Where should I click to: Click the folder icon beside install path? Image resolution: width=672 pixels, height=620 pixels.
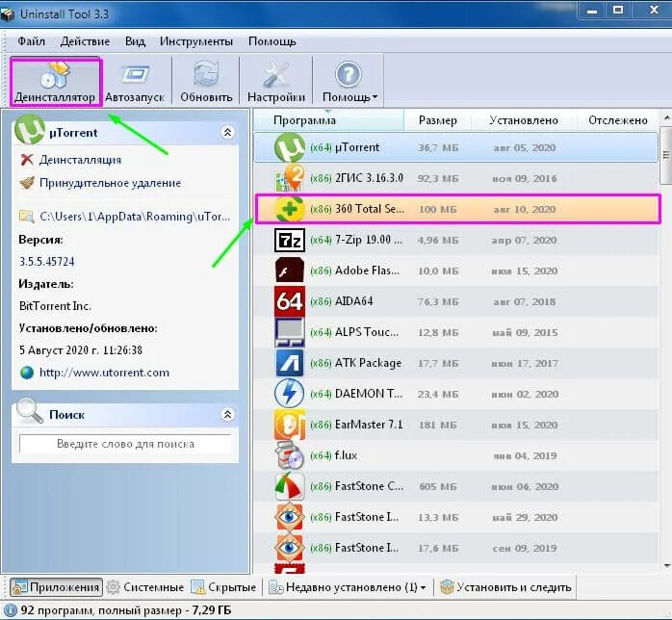(27, 217)
